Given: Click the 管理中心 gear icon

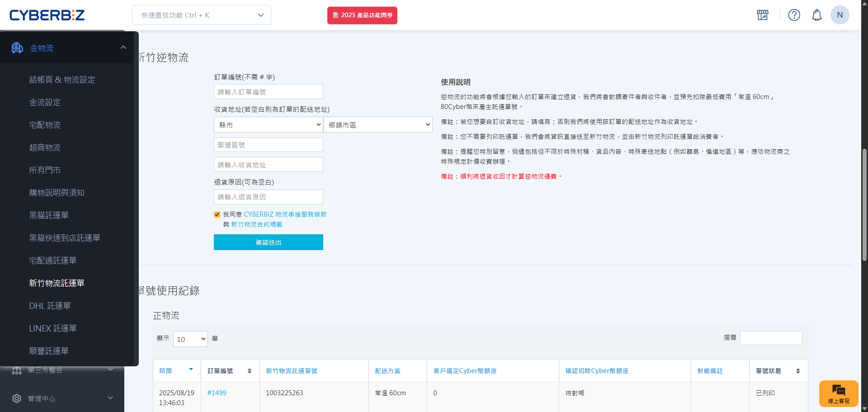Looking at the screenshot, I should [17, 398].
